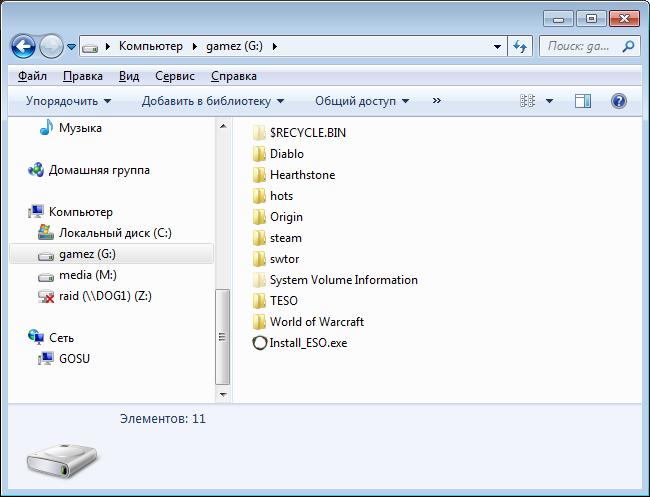Click the drive icon in the address bar
The width and height of the screenshot is (650, 497).
click(x=90, y=47)
